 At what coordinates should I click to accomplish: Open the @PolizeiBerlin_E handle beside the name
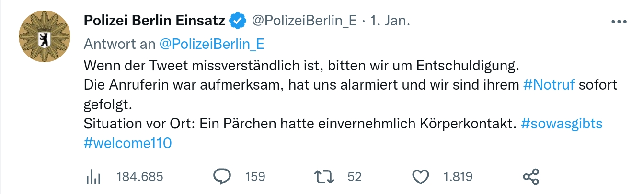(304, 21)
